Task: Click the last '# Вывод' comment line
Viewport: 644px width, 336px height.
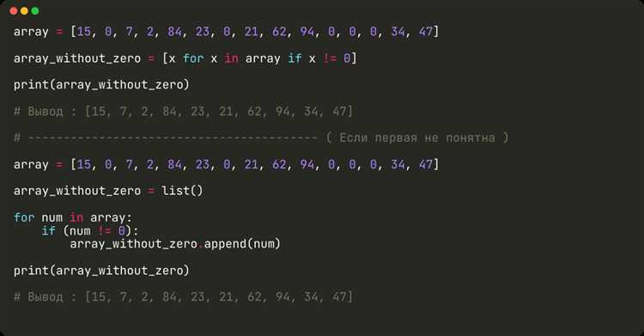Action: pos(183,296)
